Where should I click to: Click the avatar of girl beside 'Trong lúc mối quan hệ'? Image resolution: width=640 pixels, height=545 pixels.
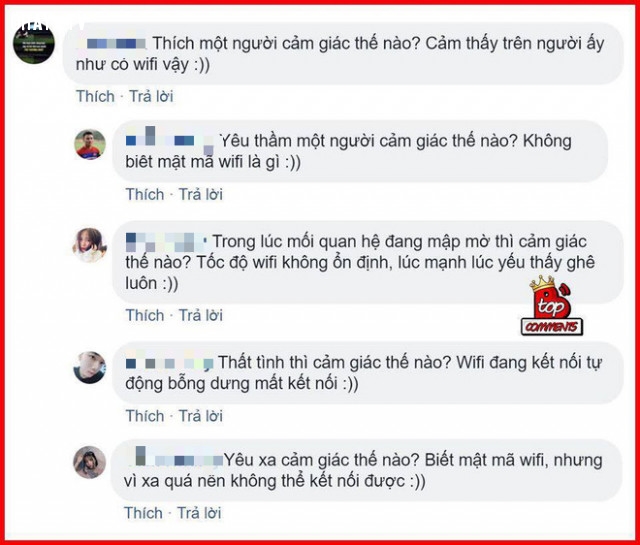click(x=90, y=245)
